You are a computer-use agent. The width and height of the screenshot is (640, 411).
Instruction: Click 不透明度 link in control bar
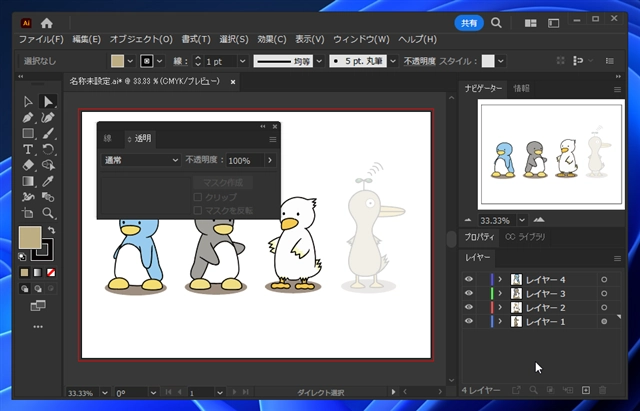(420, 61)
